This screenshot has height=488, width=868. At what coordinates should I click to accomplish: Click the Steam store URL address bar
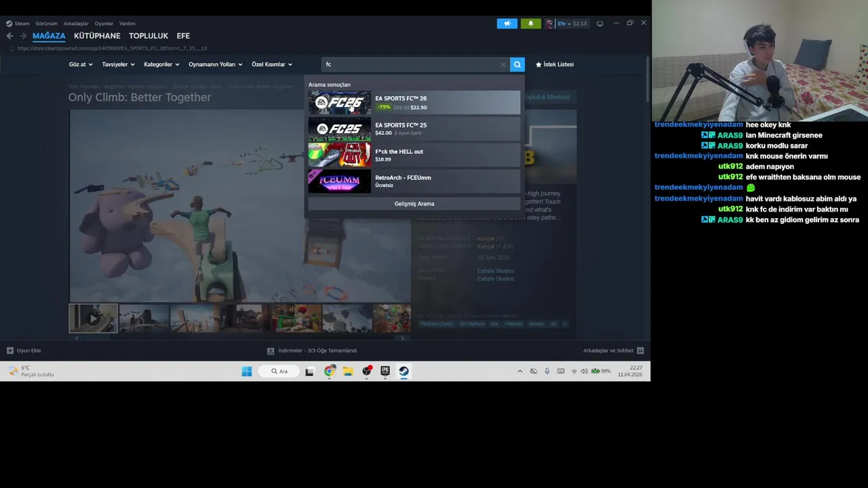pyautogui.click(x=112, y=48)
